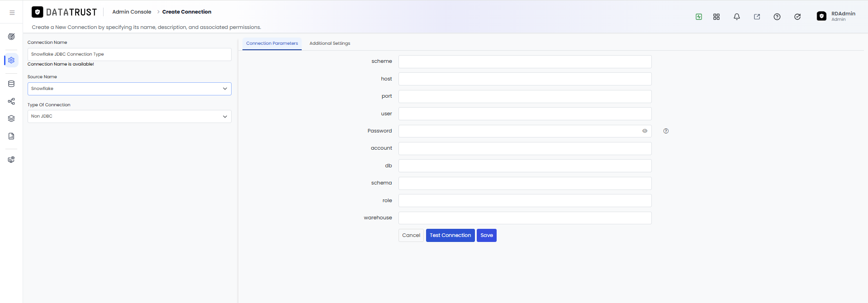868x303 pixels.
Task: Open the Type Of Connection dropdown
Action: tap(129, 116)
